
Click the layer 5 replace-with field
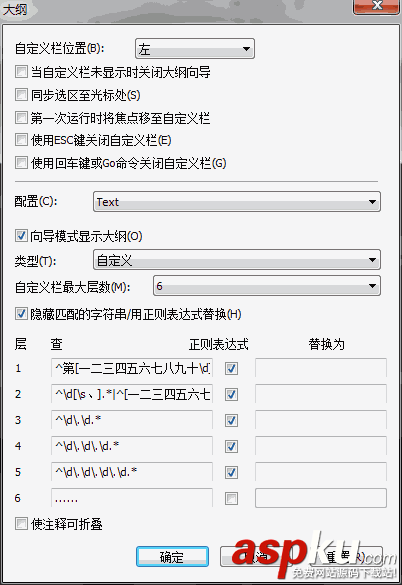pyautogui.click(x=321, y=472)
